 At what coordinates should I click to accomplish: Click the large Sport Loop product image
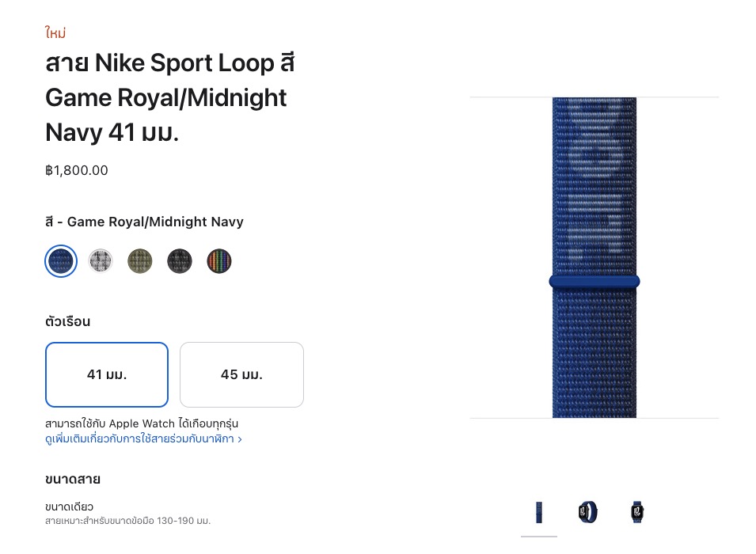[x=594, y=257]
